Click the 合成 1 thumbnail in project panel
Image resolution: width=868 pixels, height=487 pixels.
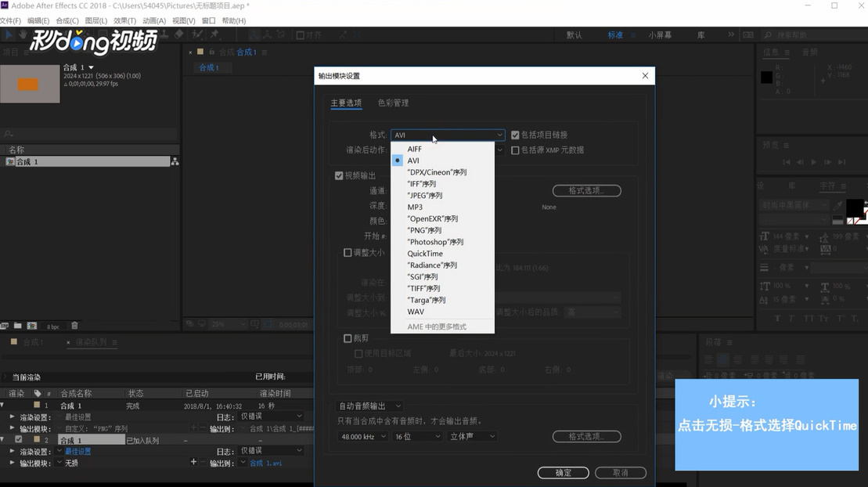[30, 84]
